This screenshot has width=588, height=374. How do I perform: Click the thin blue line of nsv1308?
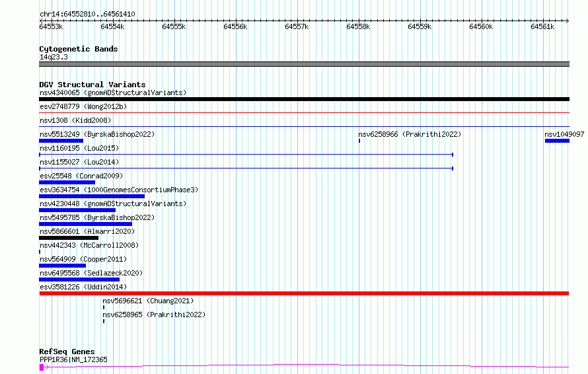pyautogui.click(x=304, y=126)
